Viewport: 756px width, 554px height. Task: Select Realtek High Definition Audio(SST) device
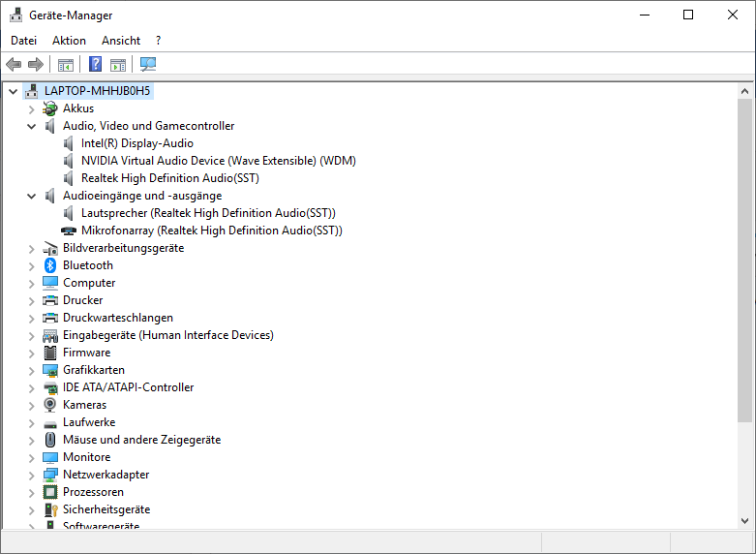pyautogui.click(x=170, y=178)
